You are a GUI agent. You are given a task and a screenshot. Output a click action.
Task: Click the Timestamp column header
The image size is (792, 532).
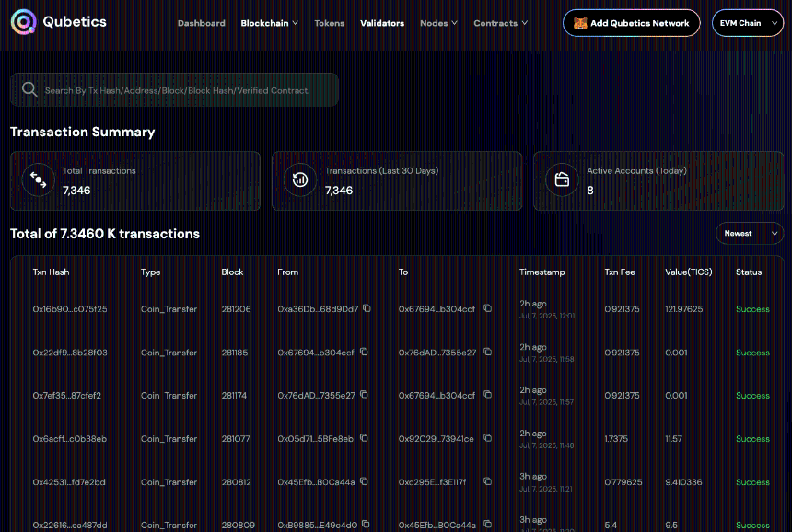coord(542,272)
